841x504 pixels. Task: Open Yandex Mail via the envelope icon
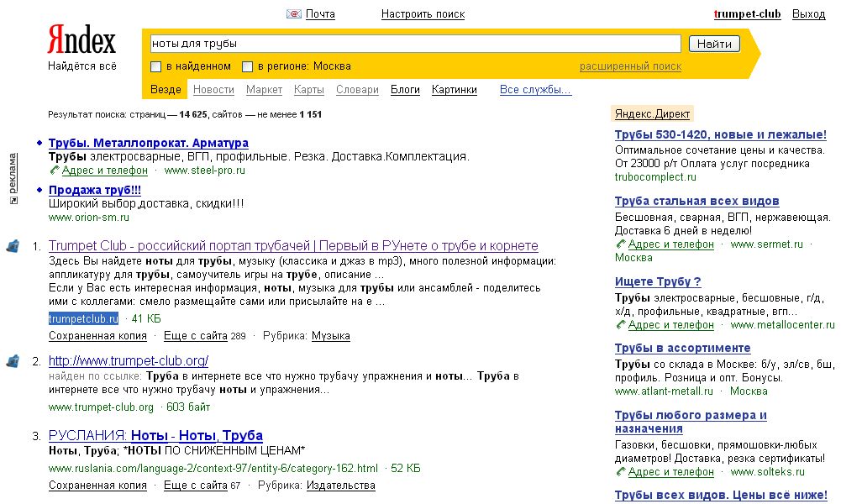293,13
